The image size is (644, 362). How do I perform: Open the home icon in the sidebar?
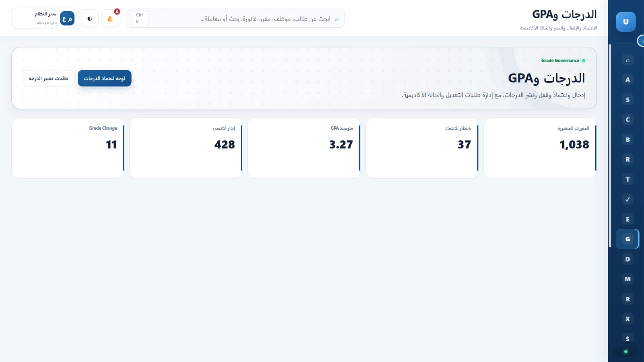[x=627, y=60]
